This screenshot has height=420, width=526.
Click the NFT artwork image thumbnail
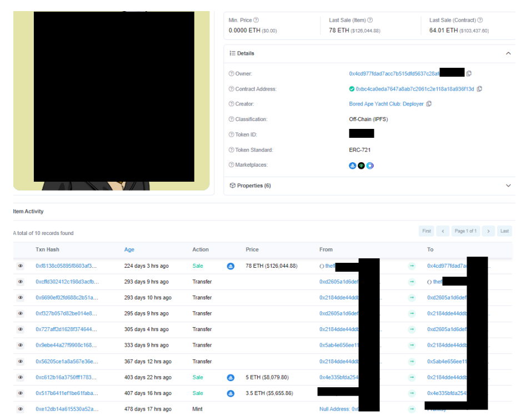pyautogui.click(x=112, y=101)
